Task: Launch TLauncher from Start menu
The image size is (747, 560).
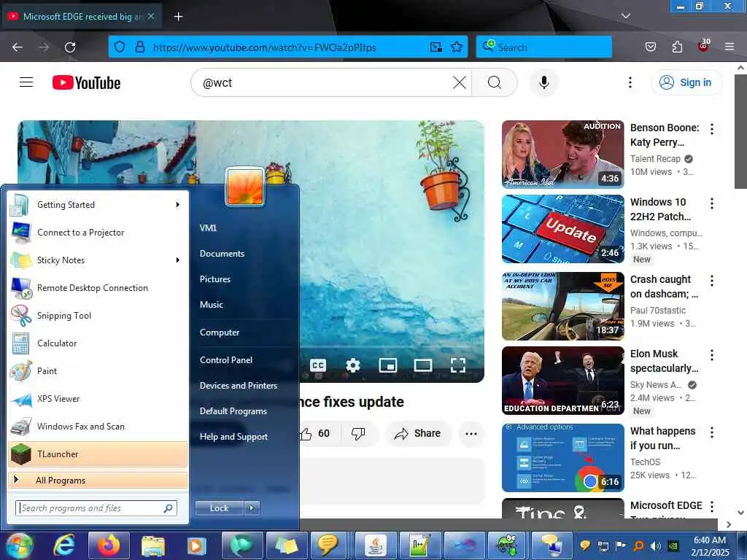Action: click(98, 454)
